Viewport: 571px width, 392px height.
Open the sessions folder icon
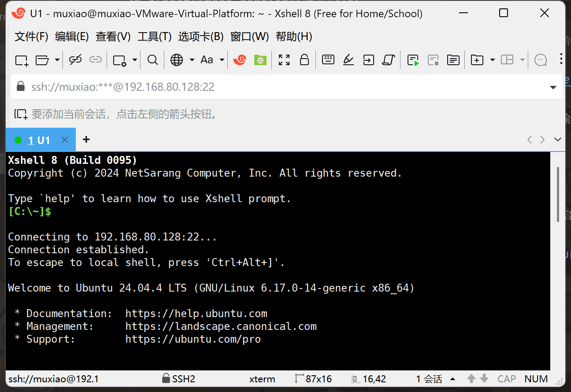(x=42, y=60)
